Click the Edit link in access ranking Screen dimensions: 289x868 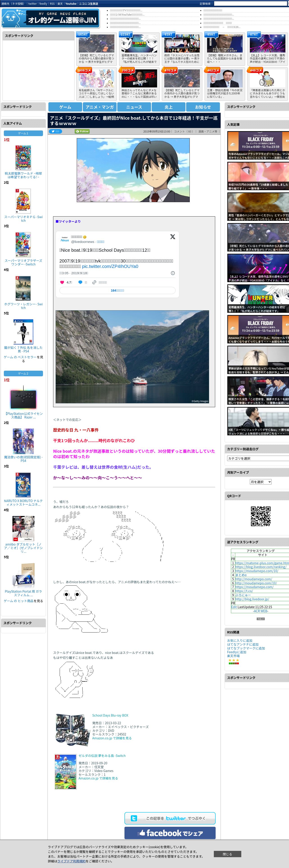234,607
